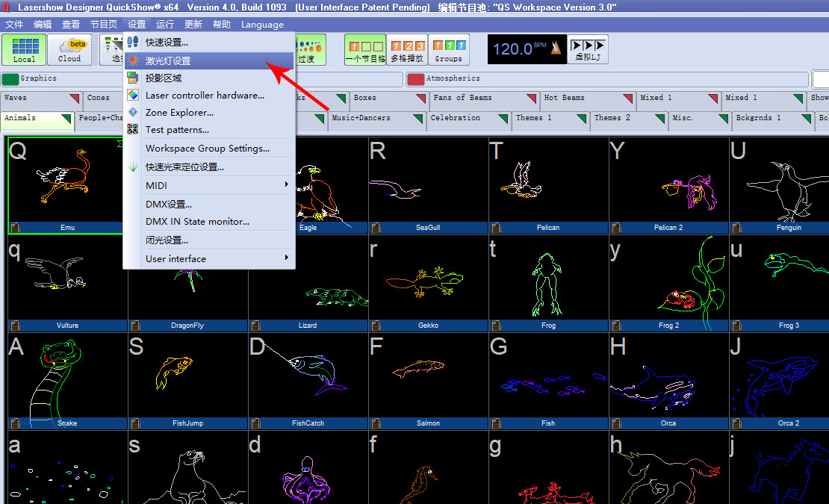Enable 一个节目格 single cue mode

tap(365, 49)
